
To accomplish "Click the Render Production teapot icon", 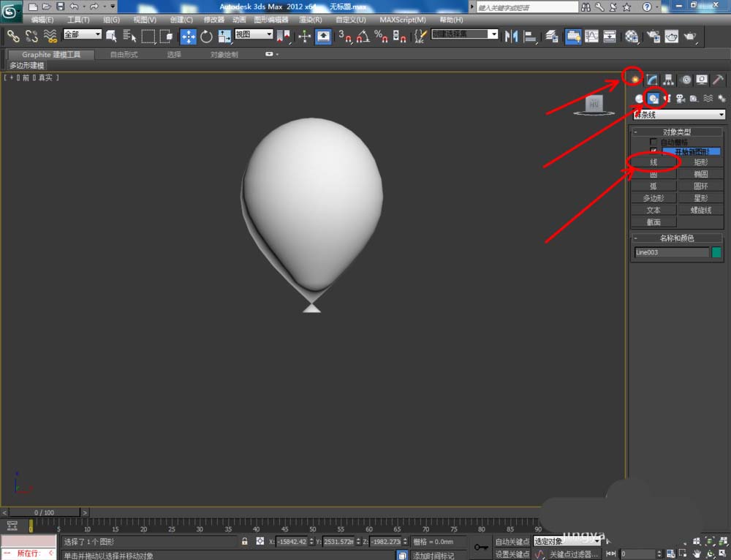I will tap(690, 36).
